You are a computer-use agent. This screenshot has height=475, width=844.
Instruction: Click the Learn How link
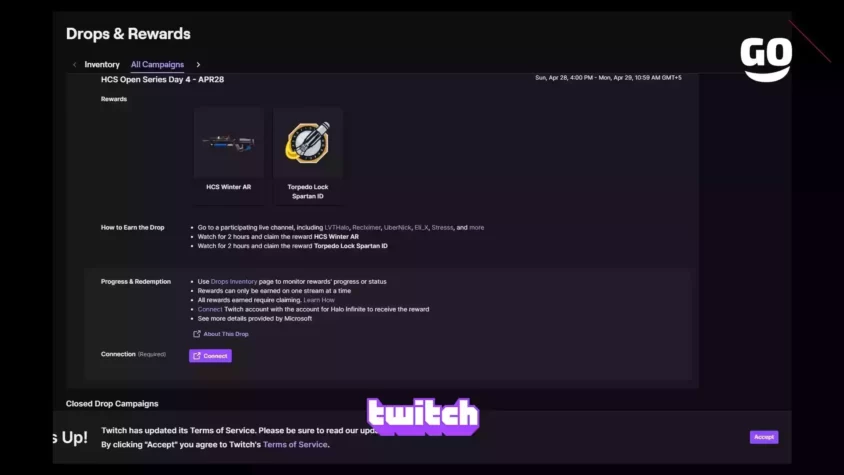pyautogui.click(x=319, y=300)
